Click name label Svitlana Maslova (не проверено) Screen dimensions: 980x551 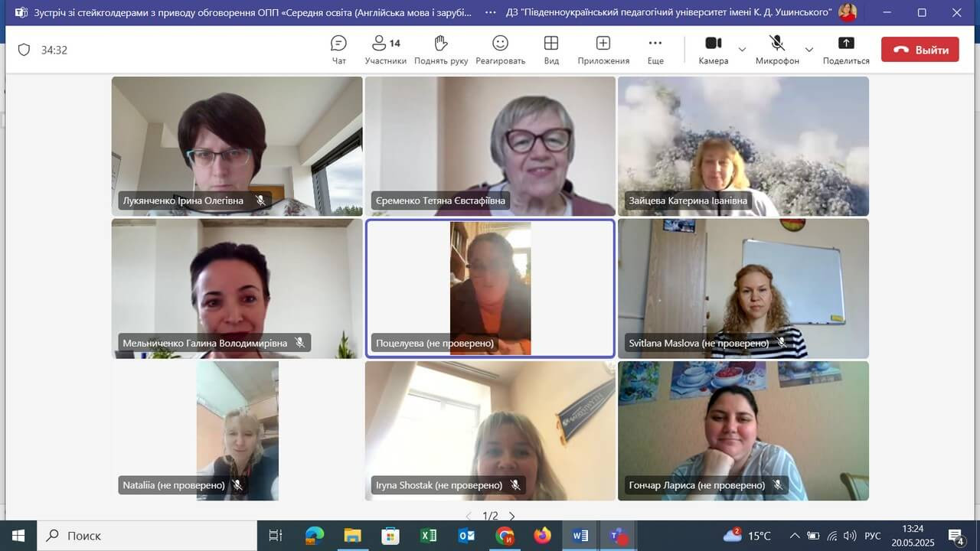coord(698,343)
